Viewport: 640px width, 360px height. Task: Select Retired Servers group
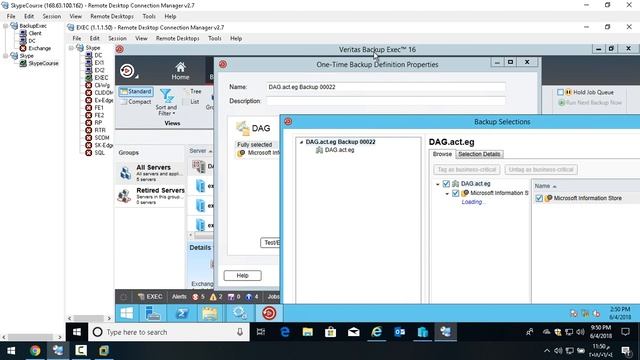150,196
